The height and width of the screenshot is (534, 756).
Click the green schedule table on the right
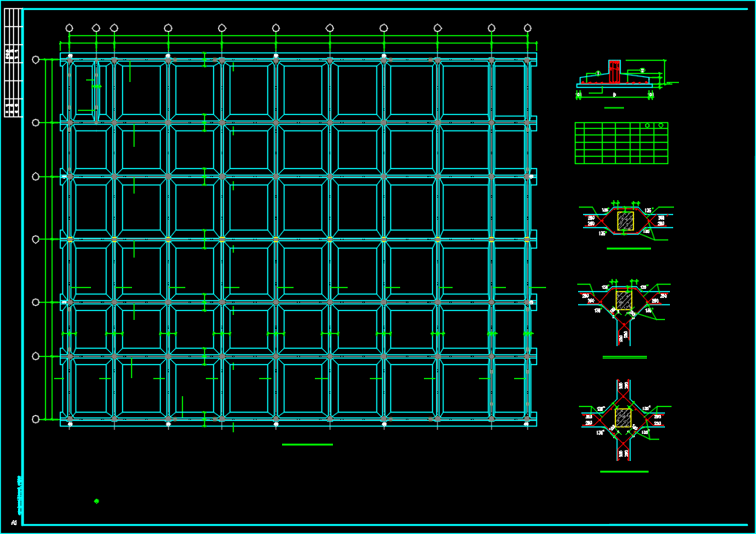(621, 143)
